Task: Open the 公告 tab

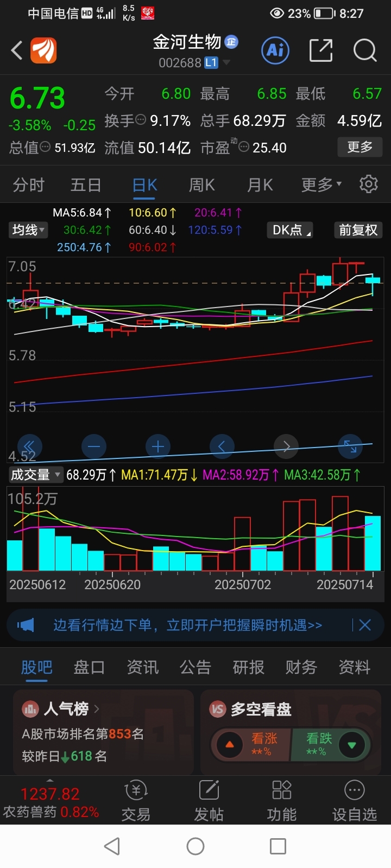Action: coord(195,667)
